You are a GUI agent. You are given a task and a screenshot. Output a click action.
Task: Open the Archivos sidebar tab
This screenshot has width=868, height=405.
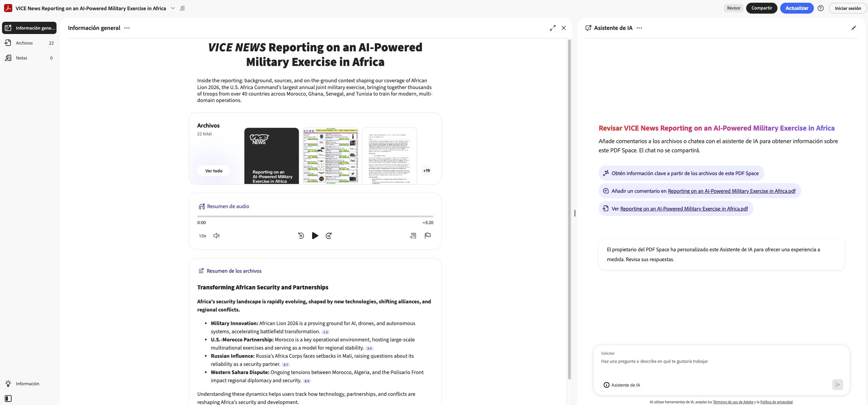29,43
